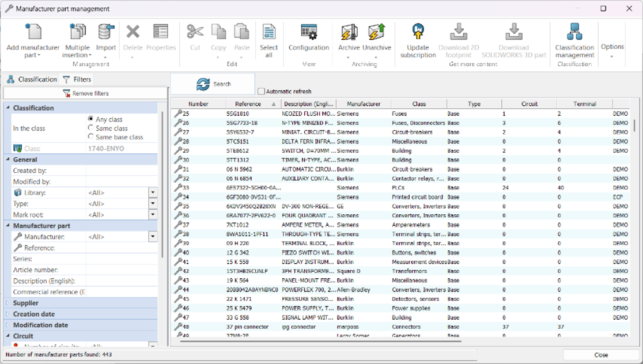643x364 pixels.
Task: Click the Update subscription icon
Action: coord(418,32)
